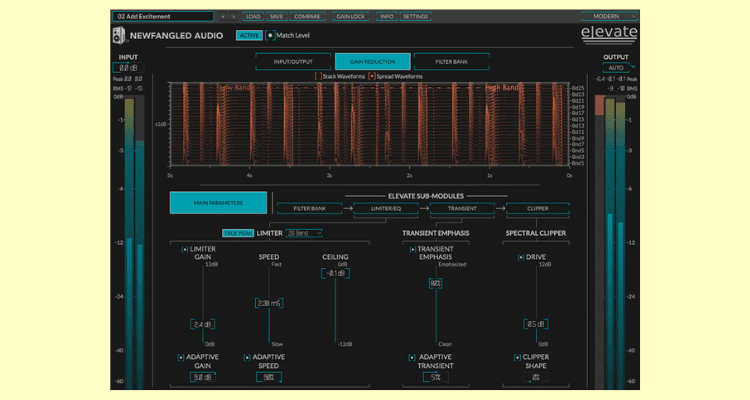Click the Newfangled Audio speaker logo

click(x=118, y=35)
